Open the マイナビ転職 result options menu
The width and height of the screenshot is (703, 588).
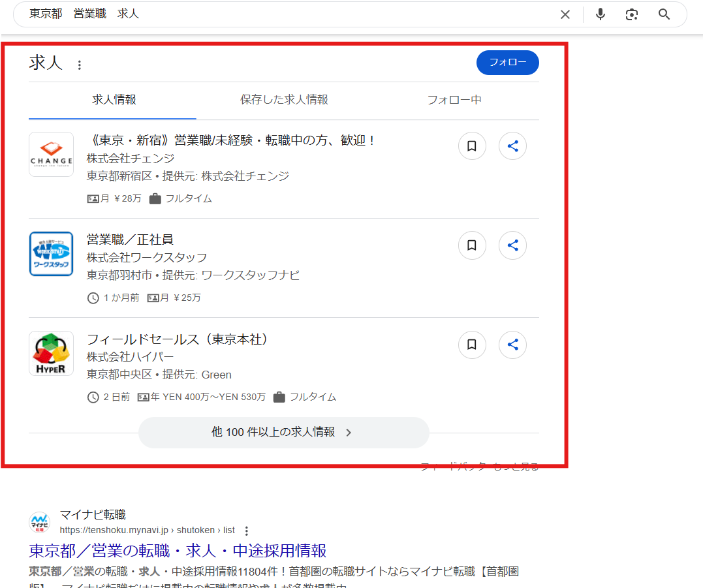[x=246, y=531]
